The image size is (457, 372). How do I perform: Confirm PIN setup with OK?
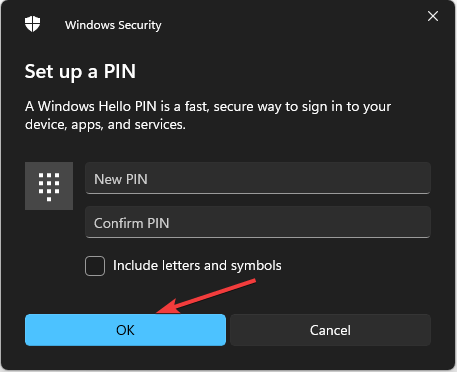[125, 330]
